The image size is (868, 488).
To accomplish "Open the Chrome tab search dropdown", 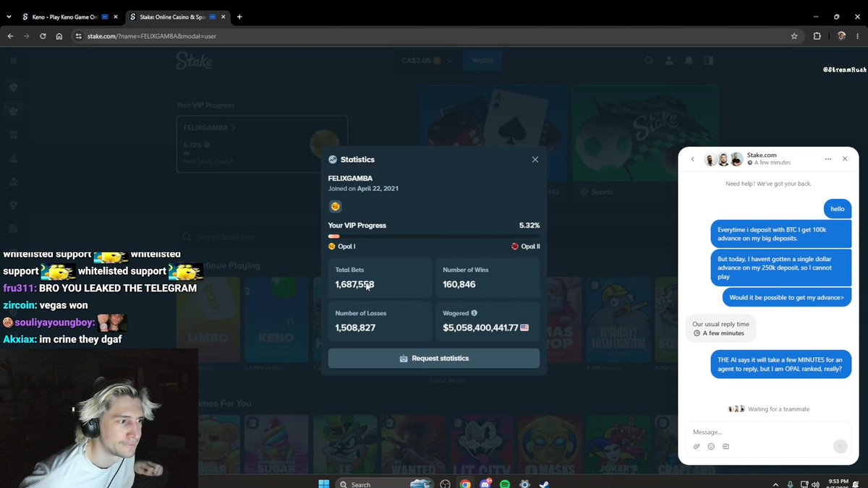I will coord(9,17).
